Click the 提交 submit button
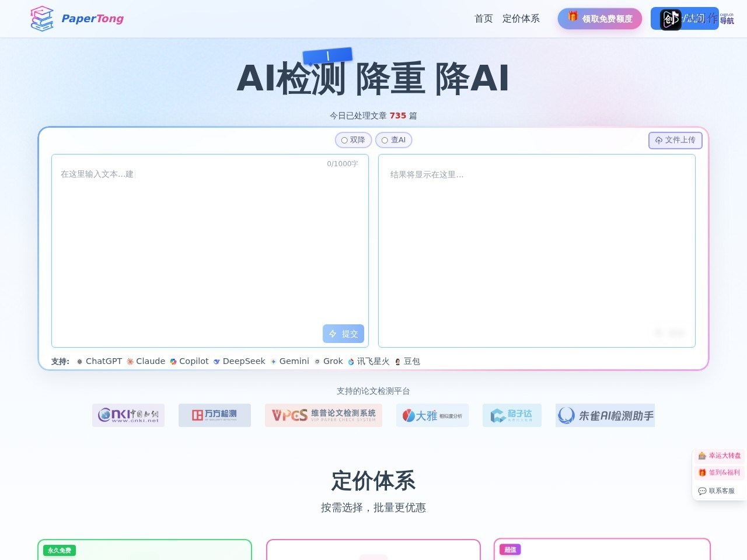The image size is (747, 560). coord(343,334)
